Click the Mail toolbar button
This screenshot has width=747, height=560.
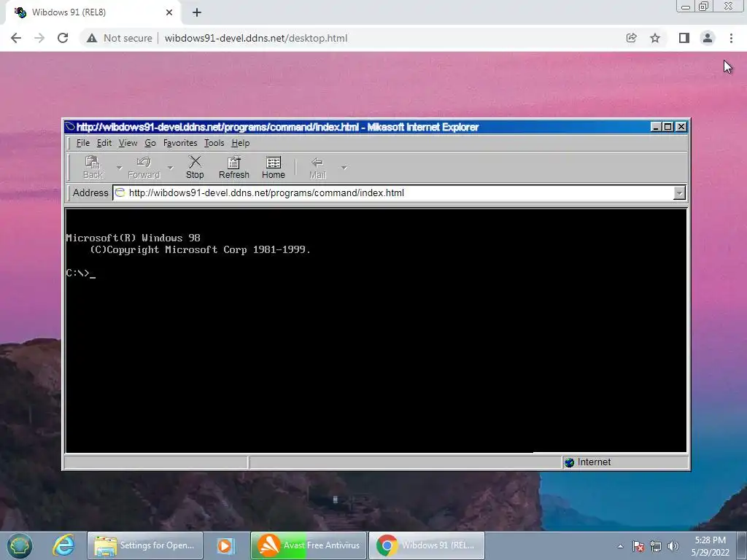click(x=317, y=168)
